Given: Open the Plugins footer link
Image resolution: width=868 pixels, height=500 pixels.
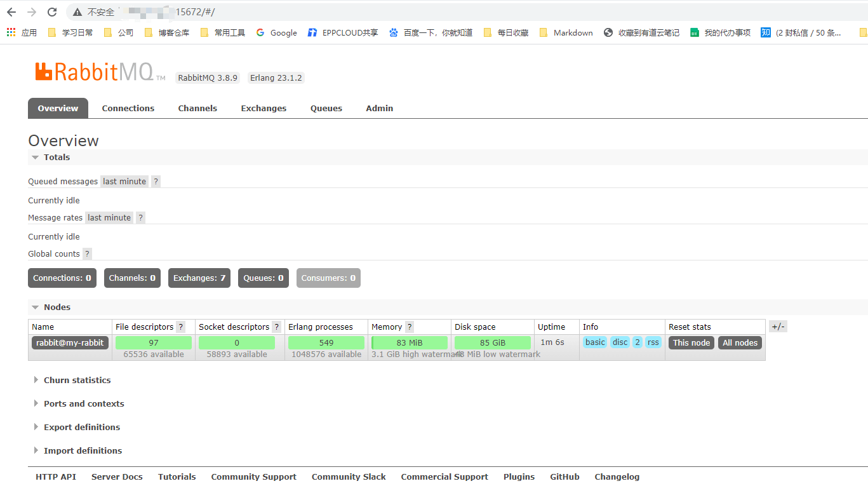Looking at the screenshot, I should click(519, 476).
